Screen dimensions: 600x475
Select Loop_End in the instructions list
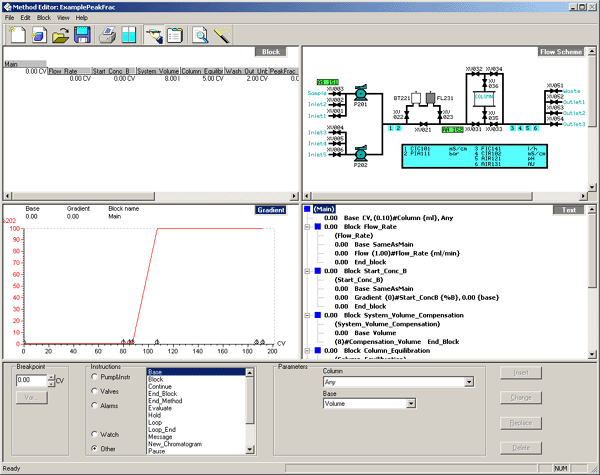[x=162, y=429]
